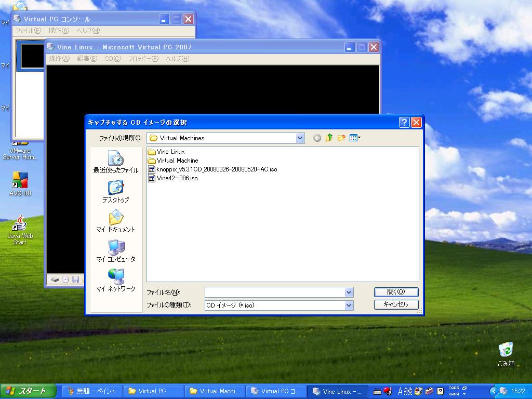Viewport: 532px width, 399px height.
Task: Open the VMware Server Home desktop shortcut
Action: click(x=20, y=151)
